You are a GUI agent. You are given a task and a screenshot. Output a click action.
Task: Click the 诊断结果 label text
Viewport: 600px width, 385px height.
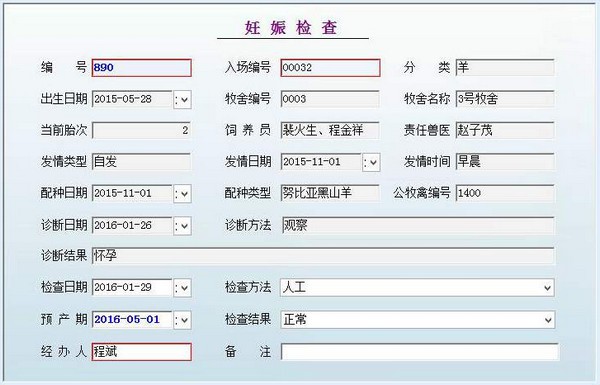click(x=64, y=256)
